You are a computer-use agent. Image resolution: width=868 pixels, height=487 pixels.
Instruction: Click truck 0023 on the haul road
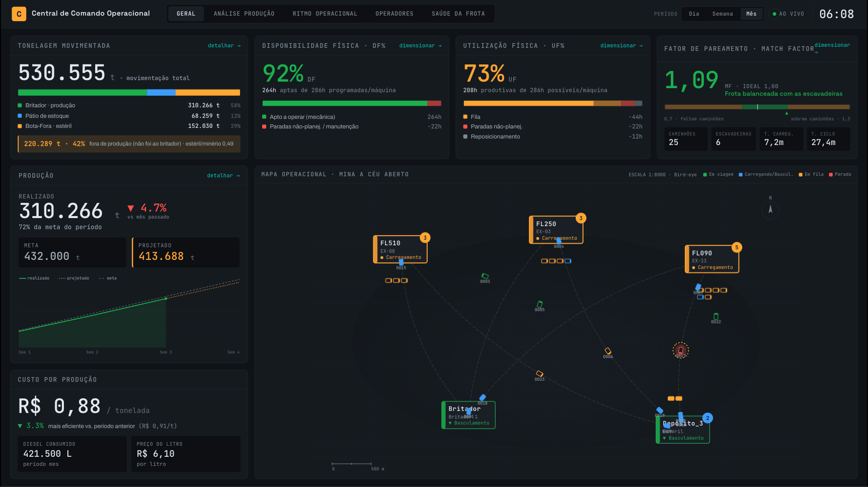[539, 374]
